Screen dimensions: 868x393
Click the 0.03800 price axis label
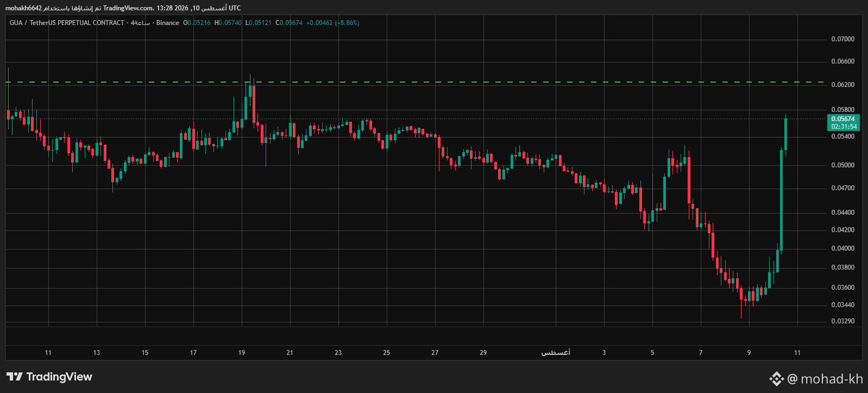point(843,267)
